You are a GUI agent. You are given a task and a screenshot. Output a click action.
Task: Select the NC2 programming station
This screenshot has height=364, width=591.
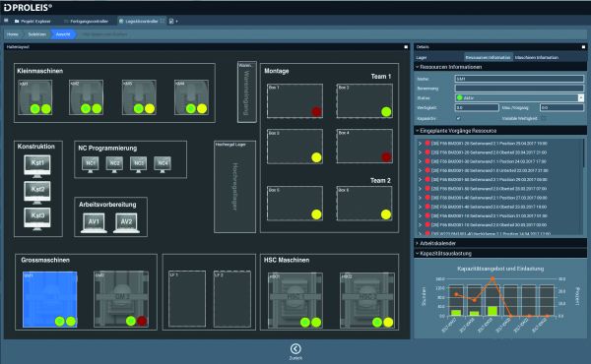114,164
